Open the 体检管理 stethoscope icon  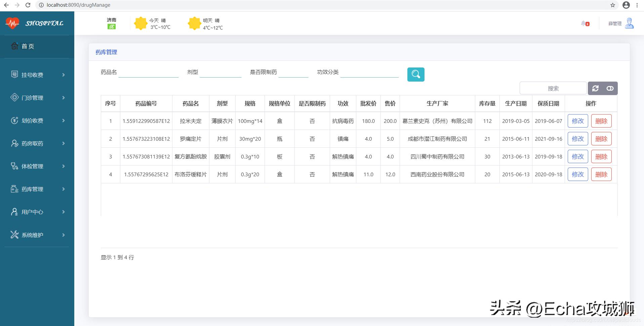[x=14, y=166]
